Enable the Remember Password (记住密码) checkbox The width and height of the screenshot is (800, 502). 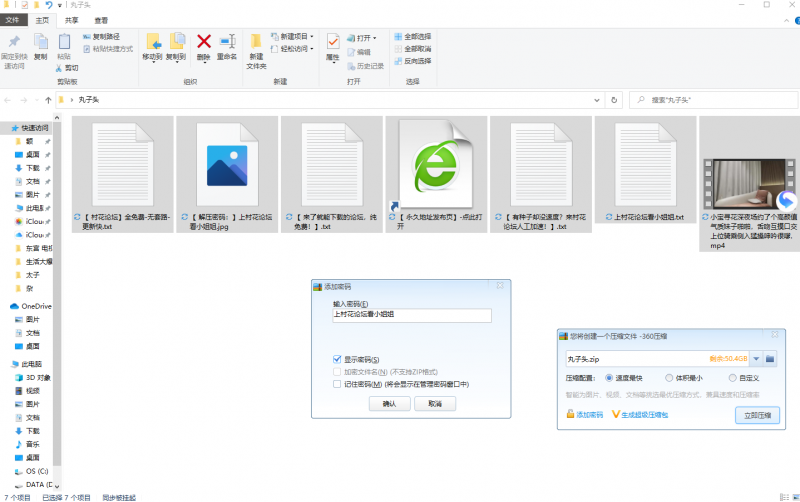[x=337, y=383]
